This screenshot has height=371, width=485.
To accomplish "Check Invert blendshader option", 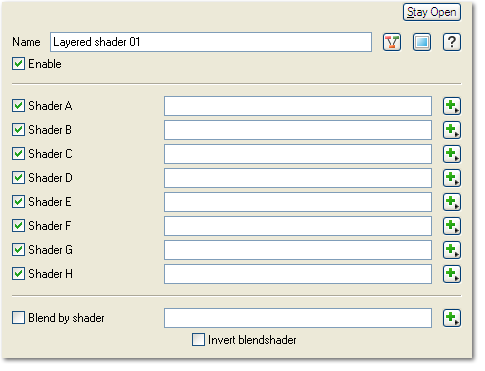I will [198, 340].
